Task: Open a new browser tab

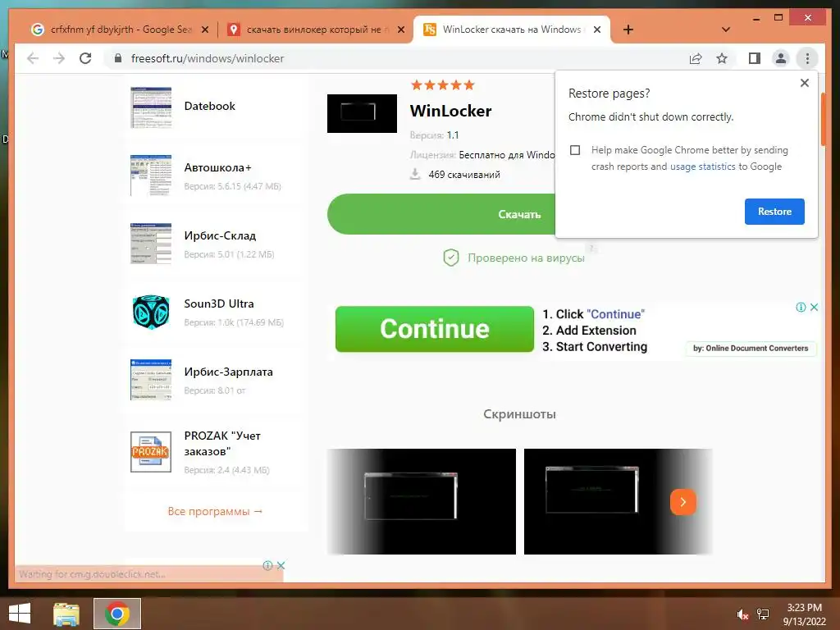Action: pyautogui.click(x=628, y=30)
